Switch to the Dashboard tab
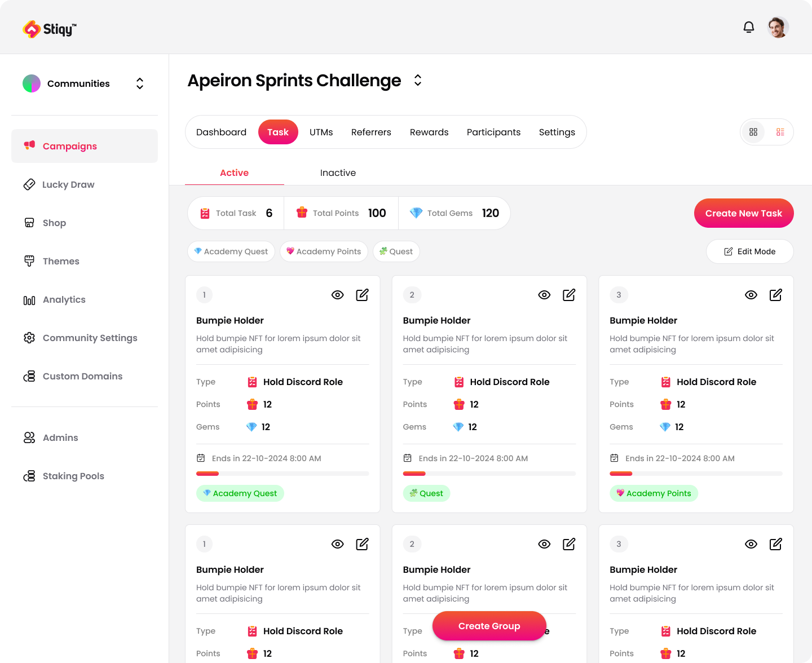This screenshot has width=812, height=663. (x=221, y=132)
